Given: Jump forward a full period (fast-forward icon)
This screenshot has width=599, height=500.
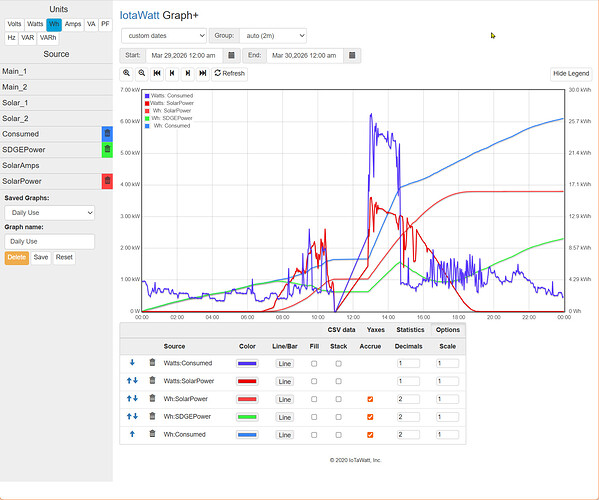Looking at the screenshot, I should (203, 73).
